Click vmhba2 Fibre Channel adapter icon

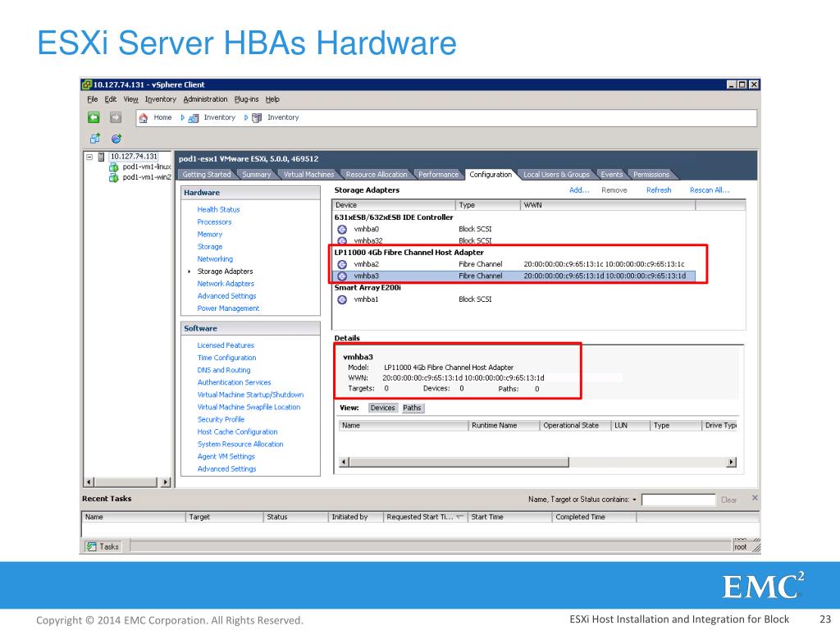click(x=342, y=264)
